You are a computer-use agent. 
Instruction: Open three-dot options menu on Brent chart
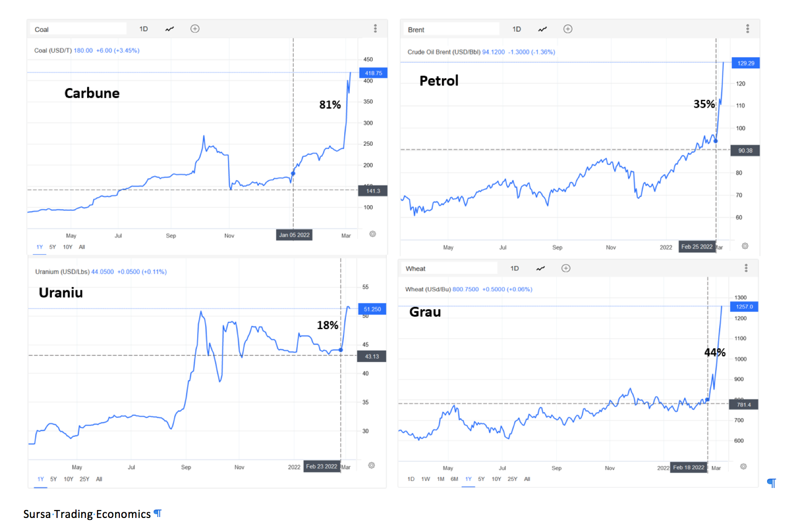coord(747,29)
